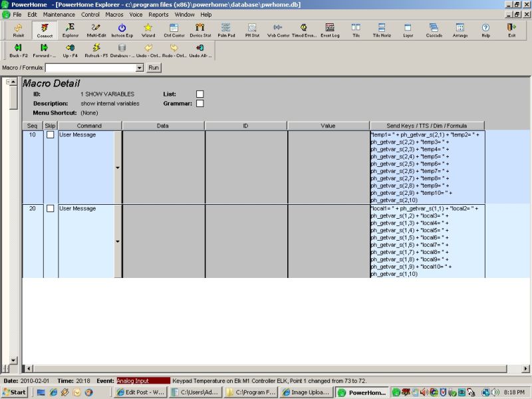Open Help from the toolbar
532x399 pixels.
click(486, 30)
